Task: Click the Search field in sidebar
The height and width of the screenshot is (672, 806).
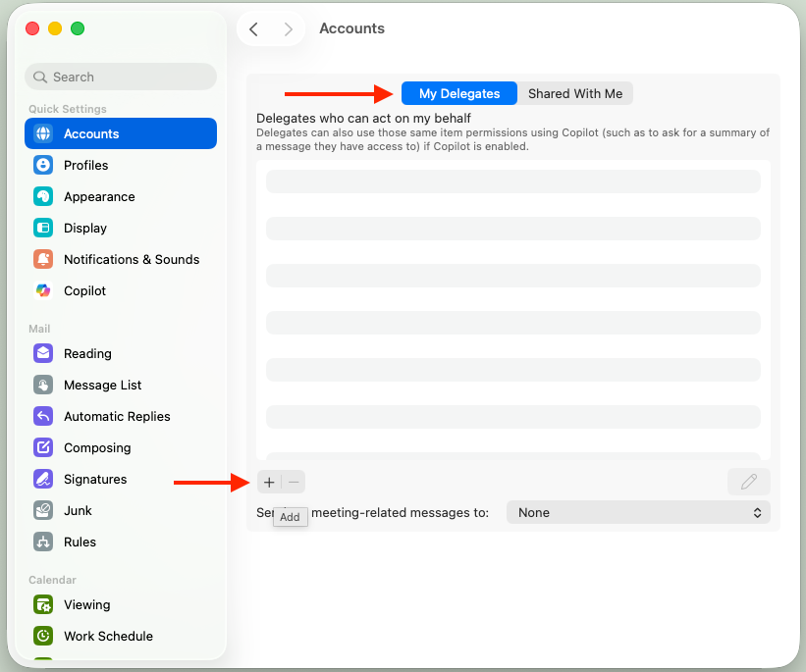Action: point(121,77)
